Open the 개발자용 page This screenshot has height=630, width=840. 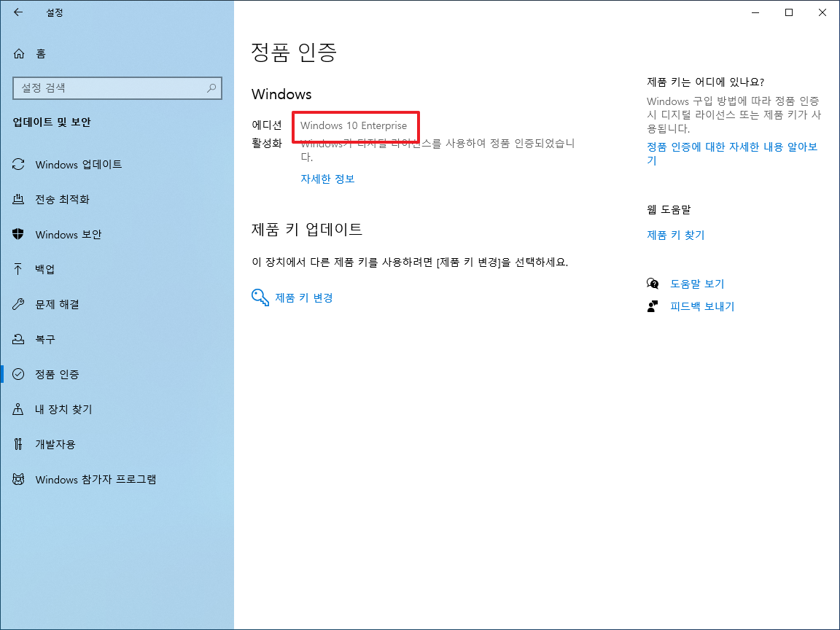(x=55, y=444)
